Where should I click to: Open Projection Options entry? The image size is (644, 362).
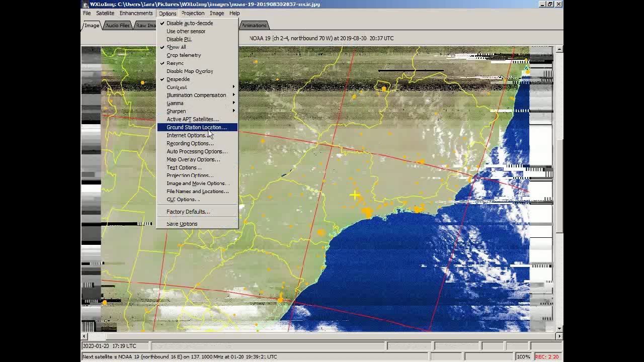(x=197, y=175)
